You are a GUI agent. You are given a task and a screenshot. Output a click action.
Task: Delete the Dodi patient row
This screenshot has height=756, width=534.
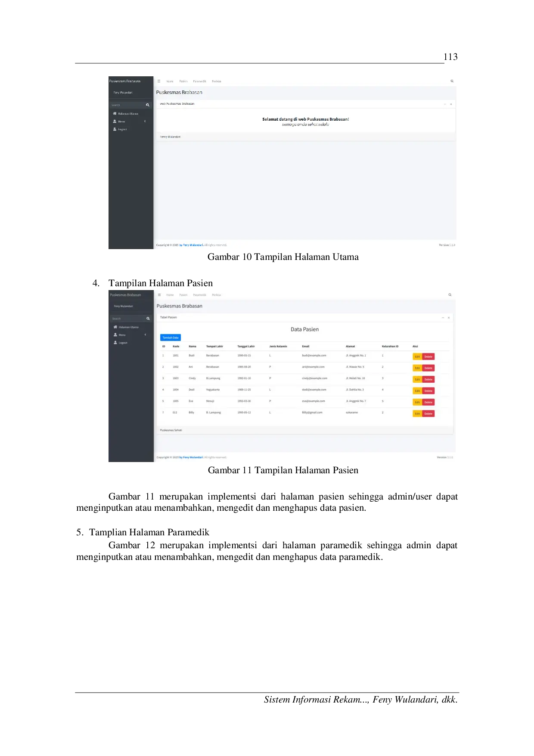tap(428, 391)
